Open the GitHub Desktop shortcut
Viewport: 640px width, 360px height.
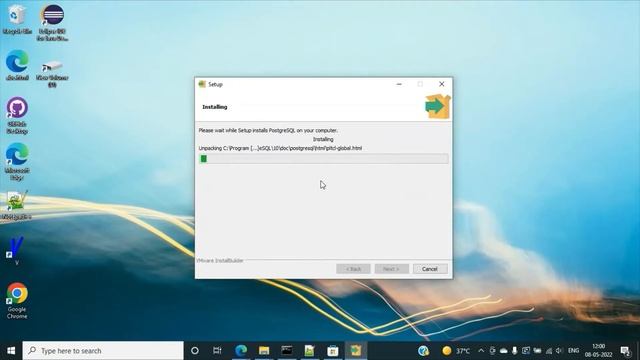coord(17,116)
